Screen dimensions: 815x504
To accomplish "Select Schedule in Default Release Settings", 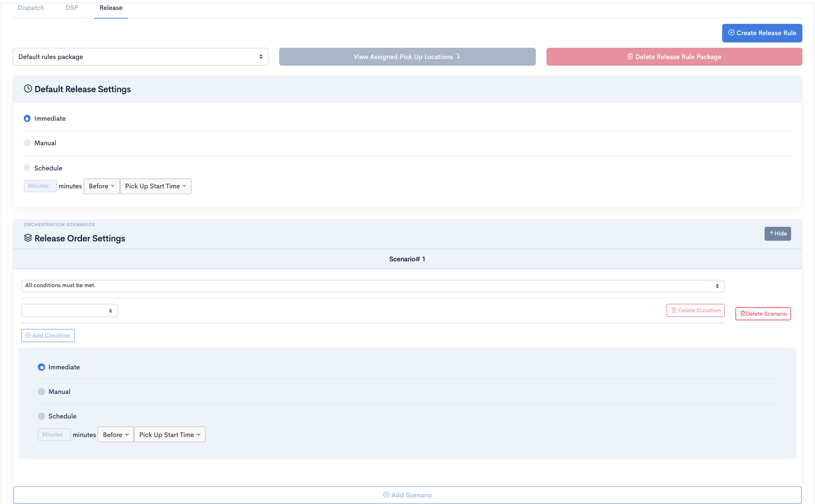I will [x=27, y=168].
